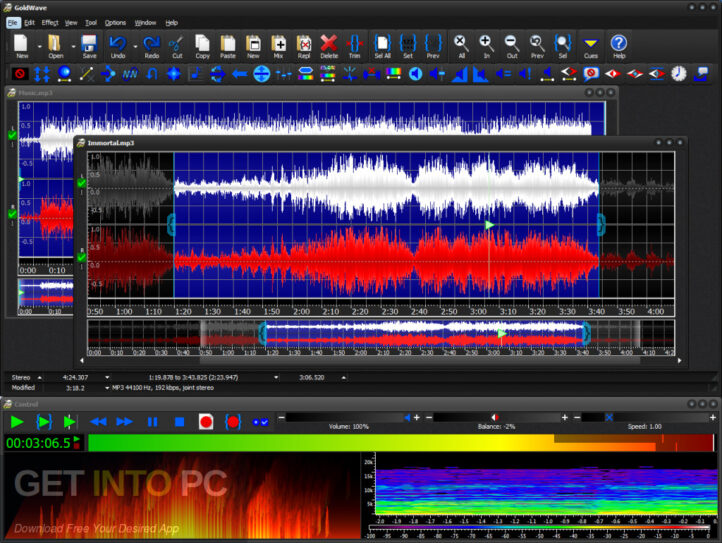
Task: Click the red Delete X icon
Action: click(329, 47)
